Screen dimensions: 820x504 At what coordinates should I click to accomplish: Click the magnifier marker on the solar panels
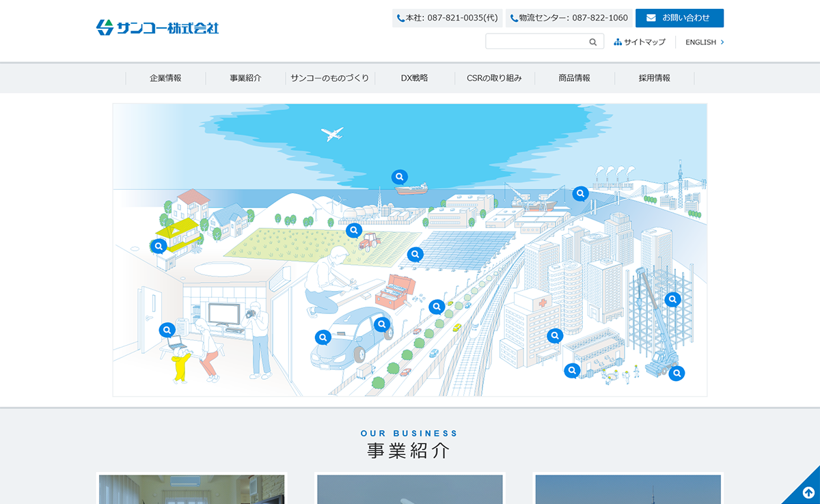[x=415, y=255]
